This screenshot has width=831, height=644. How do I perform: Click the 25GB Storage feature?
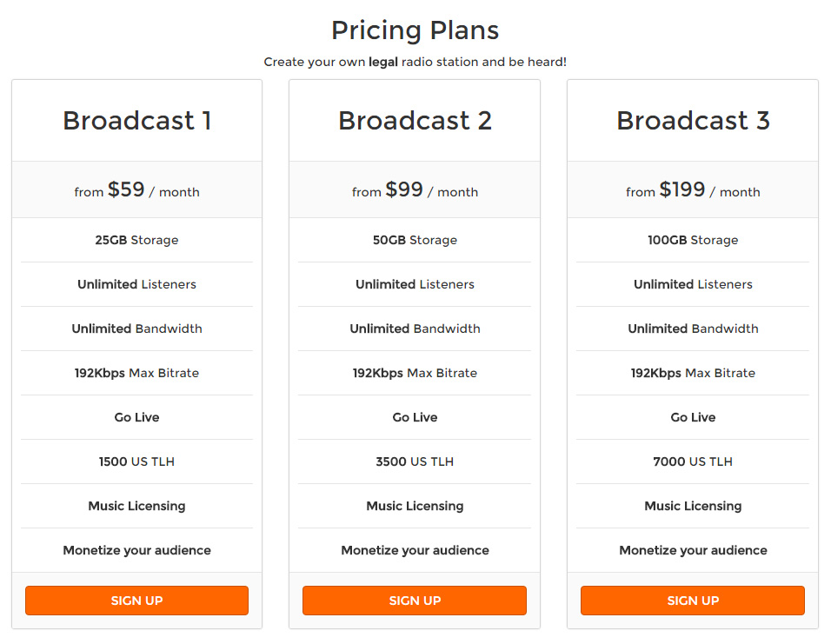pyautogui.click(x=136, y=240)
